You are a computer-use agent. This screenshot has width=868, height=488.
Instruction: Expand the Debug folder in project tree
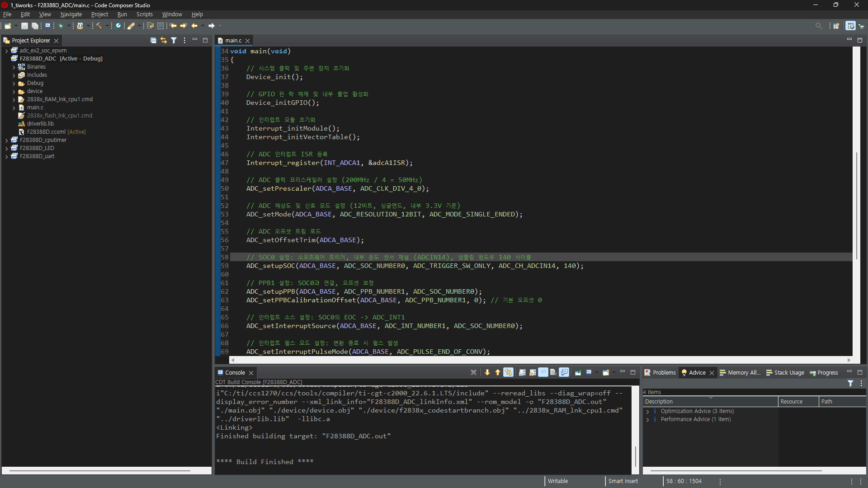14,83
